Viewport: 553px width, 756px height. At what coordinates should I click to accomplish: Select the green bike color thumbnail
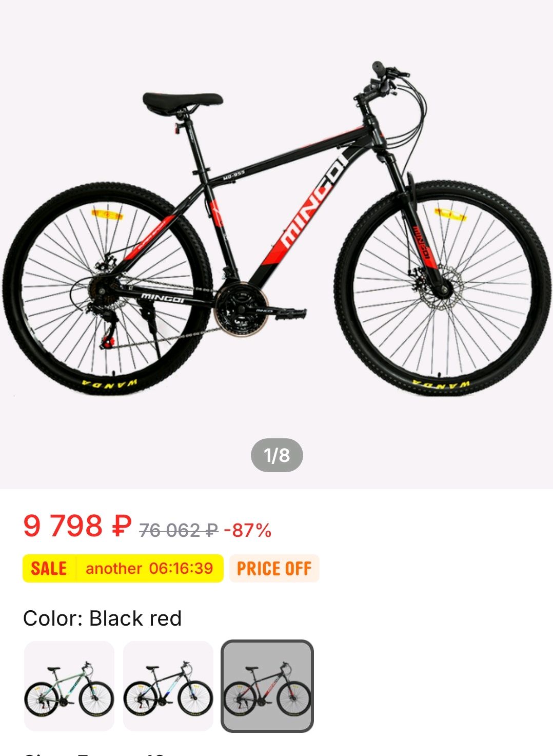point(69,686)
